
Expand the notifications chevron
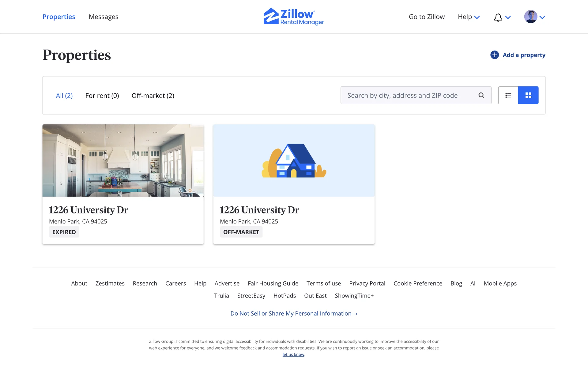click(508, 17)
